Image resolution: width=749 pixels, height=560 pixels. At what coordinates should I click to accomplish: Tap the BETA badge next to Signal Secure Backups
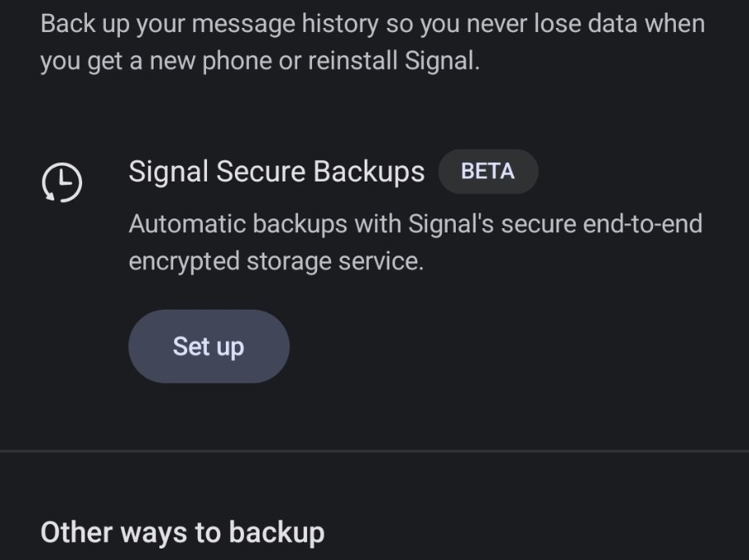tap(488, 171)
